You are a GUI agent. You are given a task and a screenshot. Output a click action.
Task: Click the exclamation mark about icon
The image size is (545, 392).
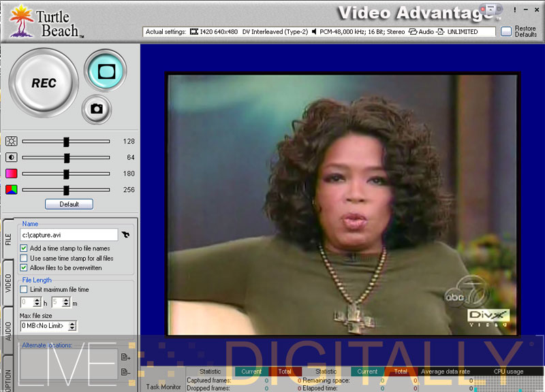pyautogui.click(x=514, y=10)
